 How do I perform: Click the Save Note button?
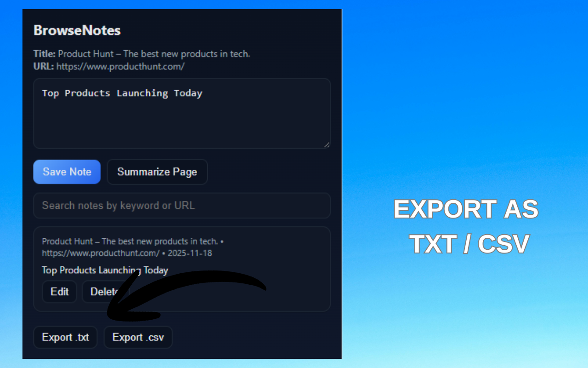pos(67,172)
